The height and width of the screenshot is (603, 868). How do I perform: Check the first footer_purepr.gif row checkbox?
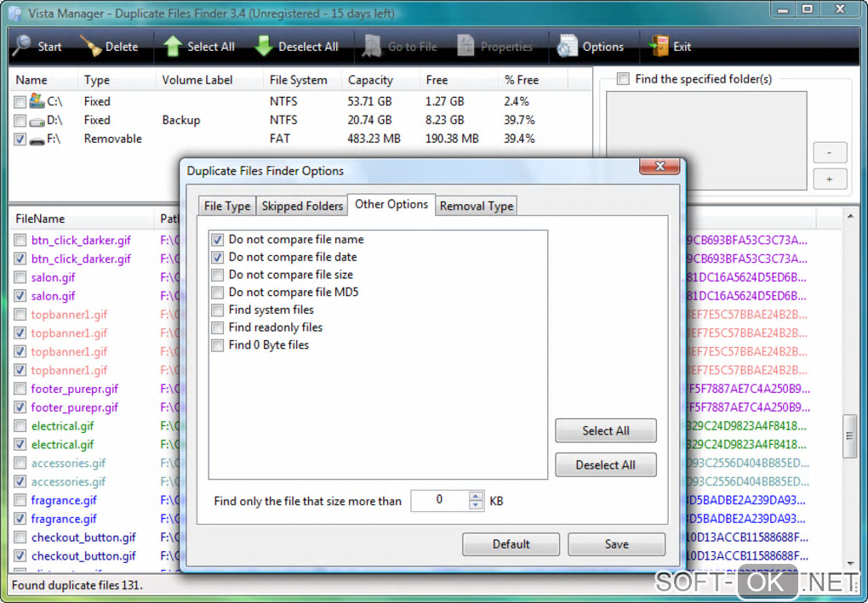[20, 389]
